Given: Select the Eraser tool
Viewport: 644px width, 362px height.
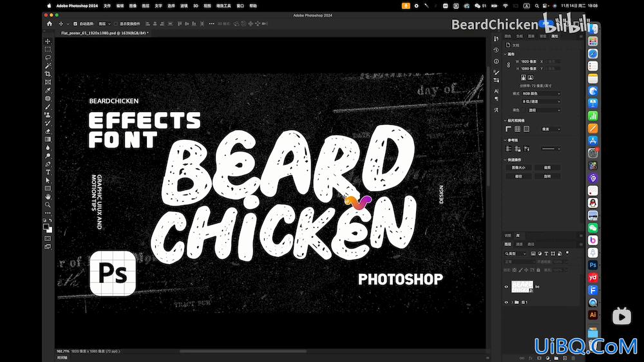Looking at the screenshot, I should [48, 131].
